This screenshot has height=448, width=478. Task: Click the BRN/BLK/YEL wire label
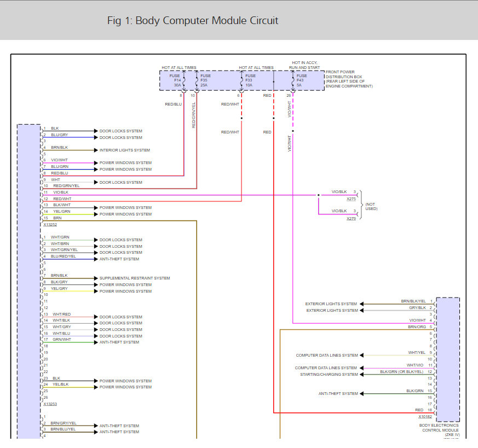click(413, 301)
